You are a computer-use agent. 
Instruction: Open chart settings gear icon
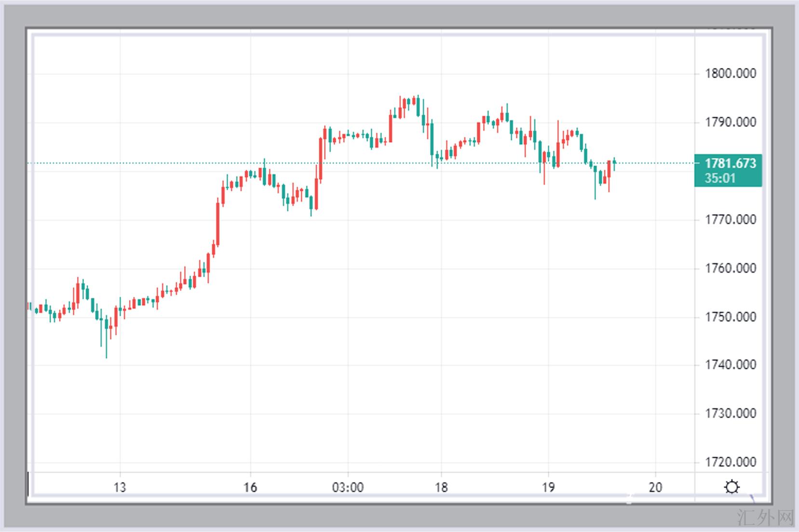(x=732, y=487)
